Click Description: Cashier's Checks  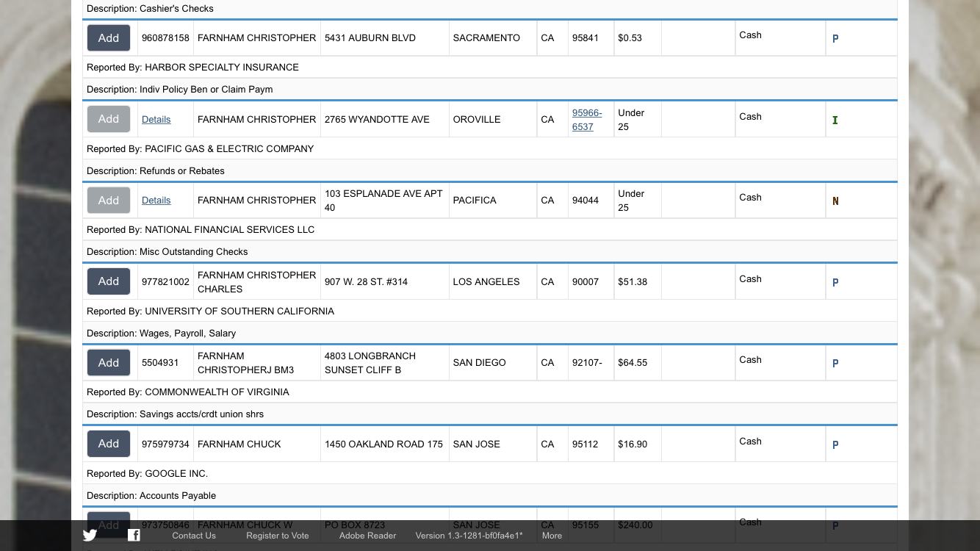click(x=150, y=9)
